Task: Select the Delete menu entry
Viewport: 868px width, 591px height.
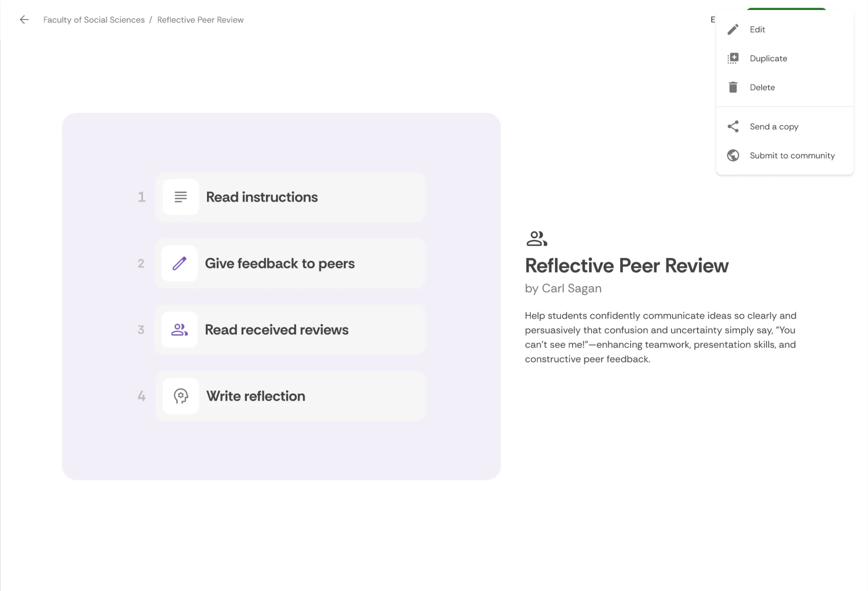Action: pyautogui.click(x=762, y=87)
